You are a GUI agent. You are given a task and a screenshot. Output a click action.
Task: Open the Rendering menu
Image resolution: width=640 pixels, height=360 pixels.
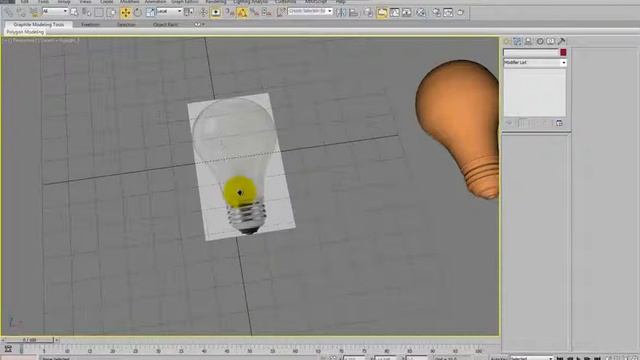[x=216, y=2]
